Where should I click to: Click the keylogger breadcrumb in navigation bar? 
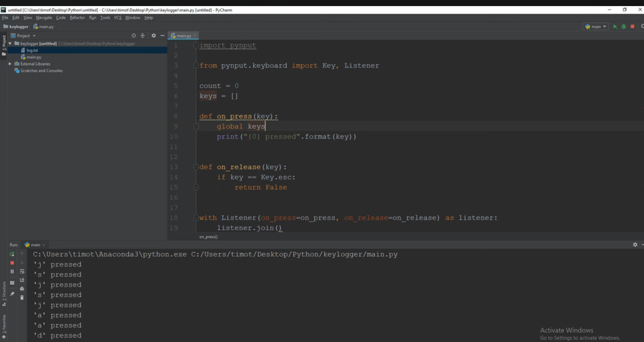[x=16, y=27]
